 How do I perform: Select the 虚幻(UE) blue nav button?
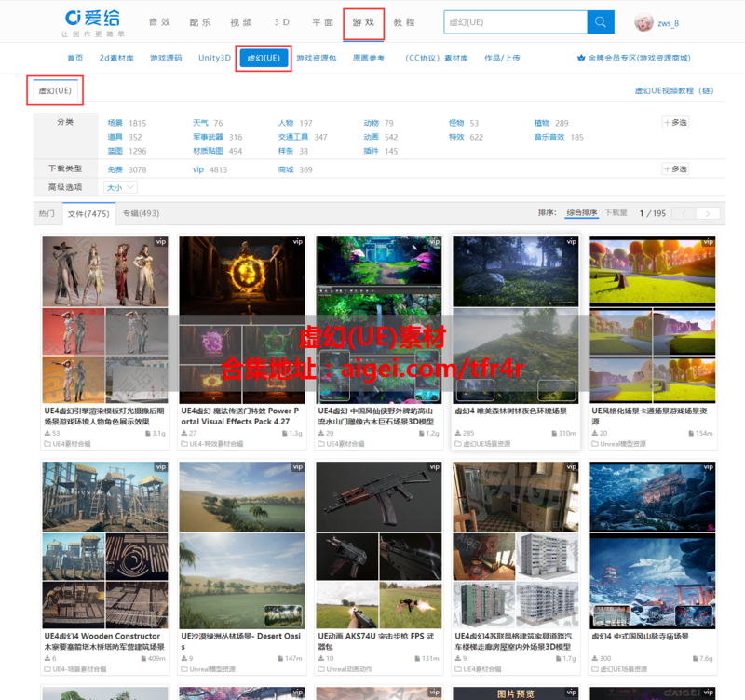[x=264, y=58]
